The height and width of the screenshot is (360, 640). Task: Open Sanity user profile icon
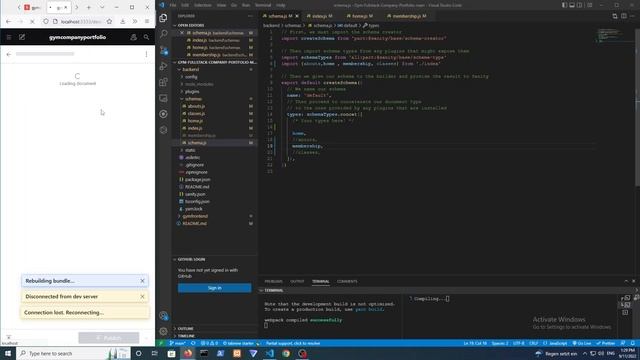(x=133, y=37)
